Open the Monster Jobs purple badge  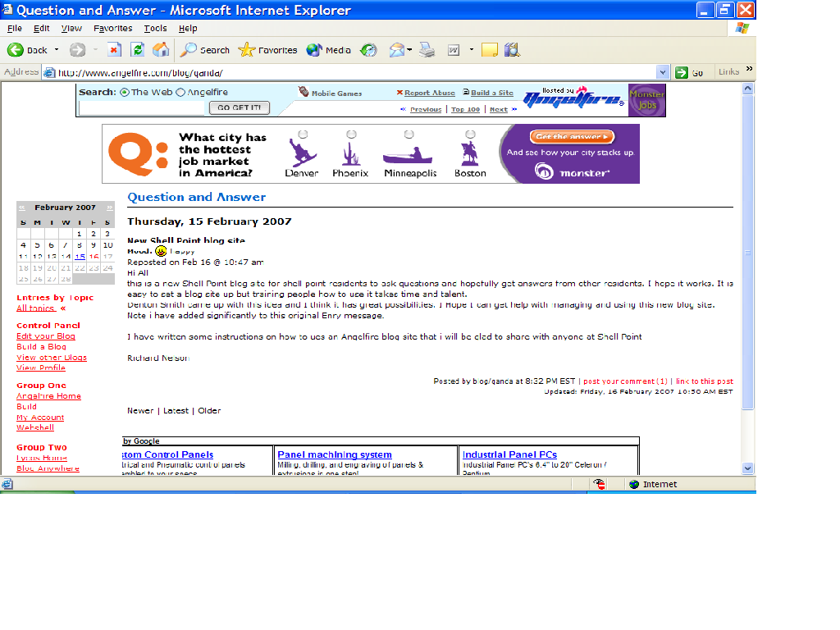pyautogui.click(x=646, y=99)
